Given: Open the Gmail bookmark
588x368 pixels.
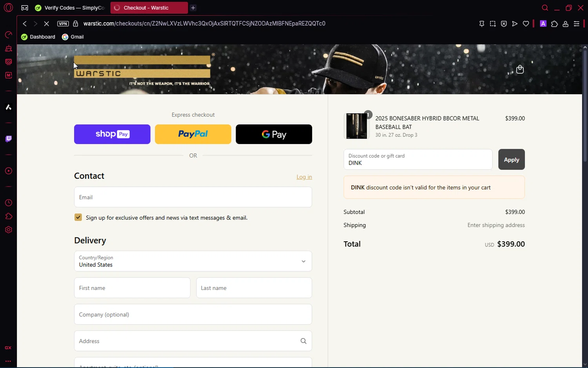Looking at the screenshot, I should 73,37.
